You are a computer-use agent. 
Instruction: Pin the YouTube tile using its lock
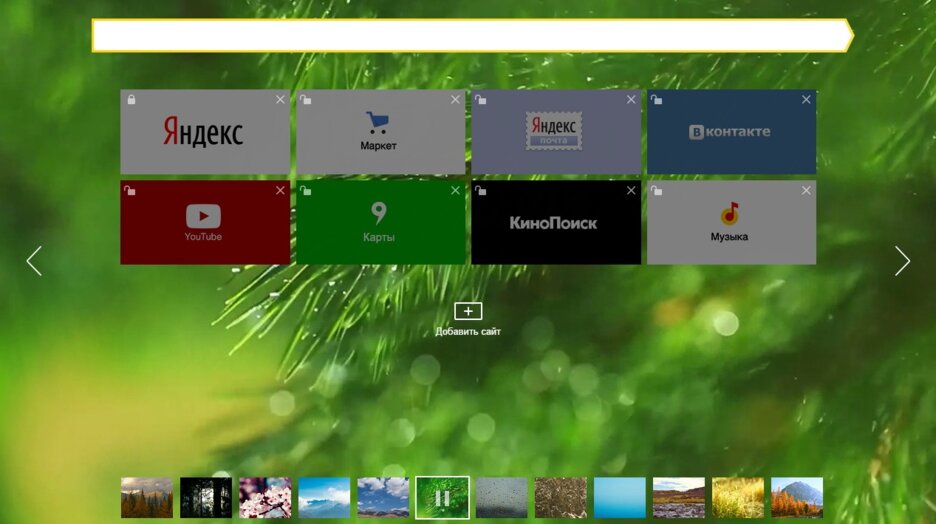129,190
